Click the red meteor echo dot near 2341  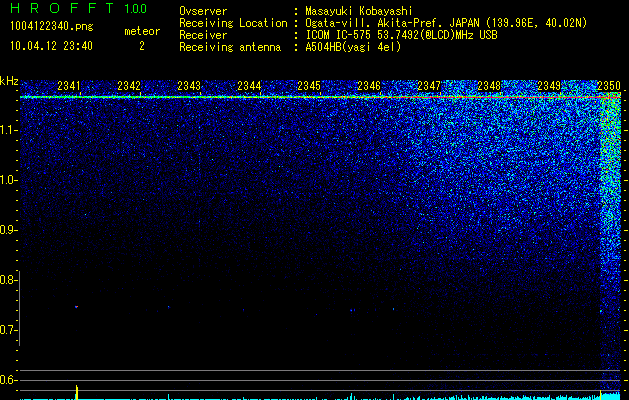(76, 307)
